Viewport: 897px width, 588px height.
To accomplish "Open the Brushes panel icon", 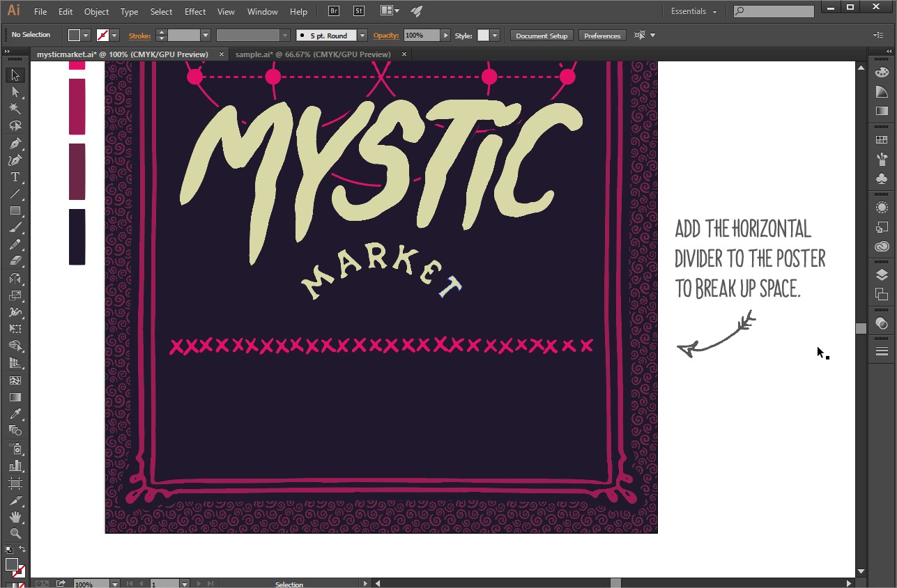I will point(882,160).
